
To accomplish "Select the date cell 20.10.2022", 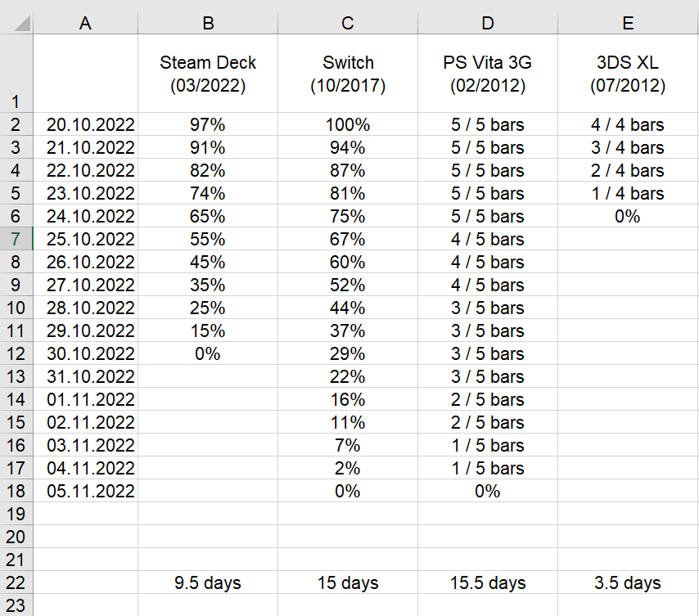I will pyautogui.click(x=86, y=124).
